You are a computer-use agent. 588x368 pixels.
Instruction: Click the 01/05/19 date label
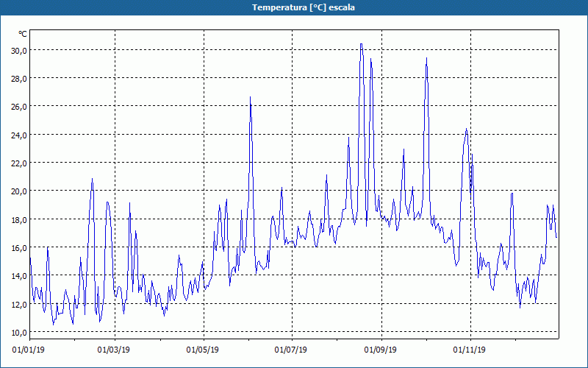(203, 350)
